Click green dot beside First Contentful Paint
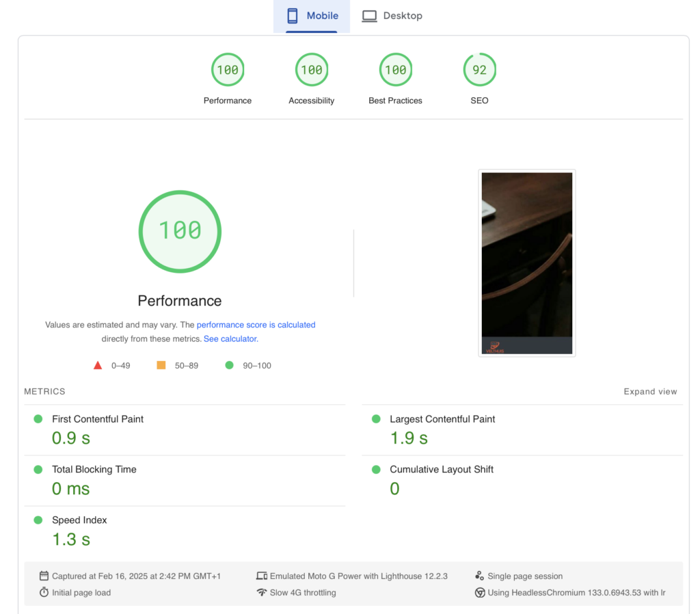700x614 pixels. (x=38, y=419)
